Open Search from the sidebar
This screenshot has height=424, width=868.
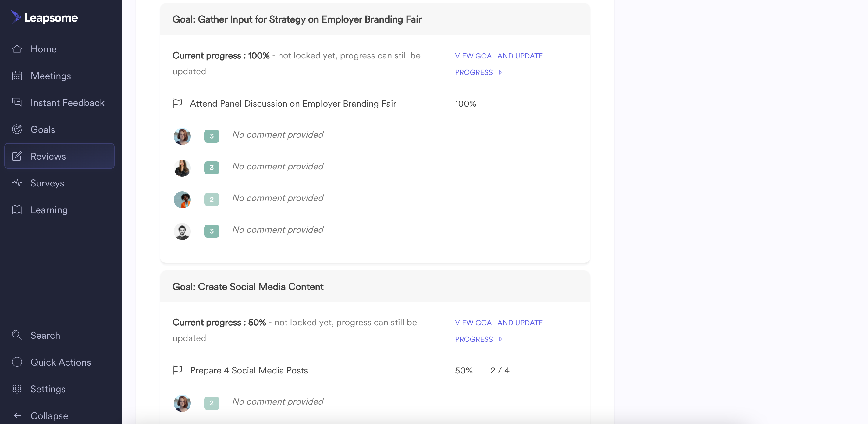pyautogui.click(x=59, y=335)
